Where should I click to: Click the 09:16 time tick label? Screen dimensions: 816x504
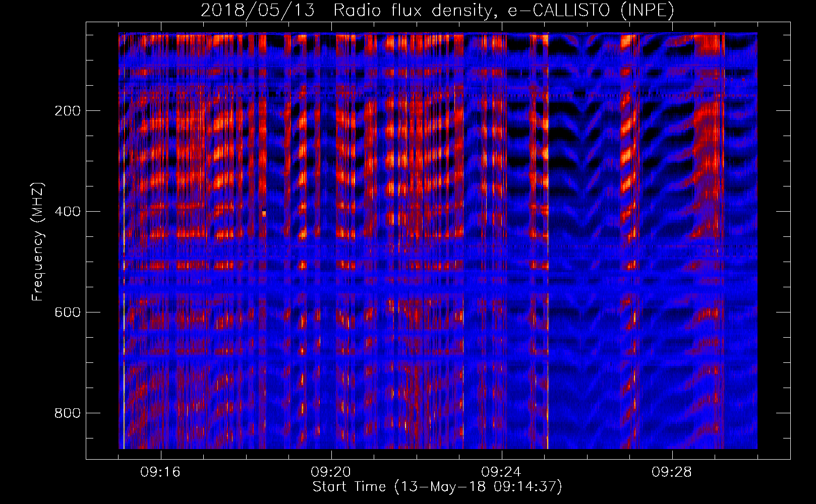point(160,472)
